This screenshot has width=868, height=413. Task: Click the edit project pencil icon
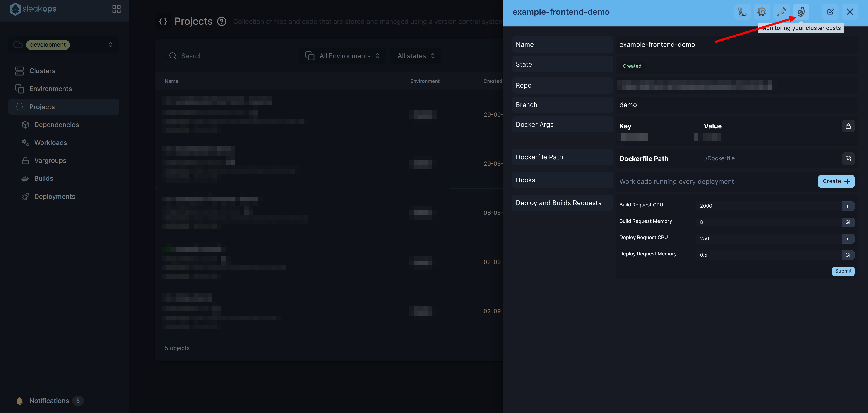830,12
